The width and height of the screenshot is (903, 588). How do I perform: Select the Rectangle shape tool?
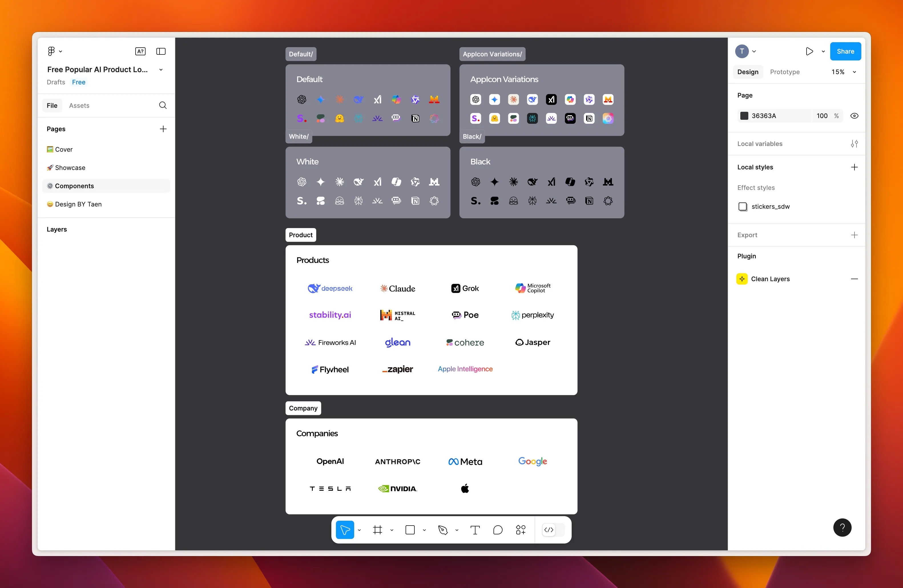[410, 530]
